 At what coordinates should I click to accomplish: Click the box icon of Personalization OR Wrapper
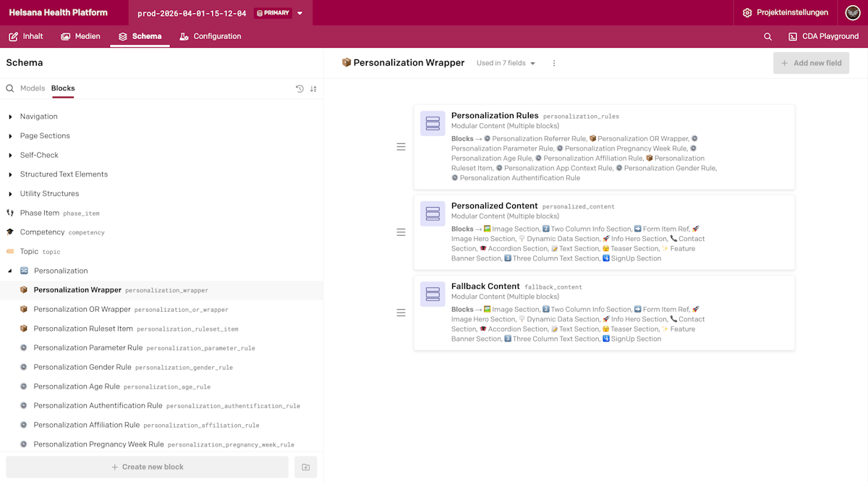pyautogui.click(x=23, y=309)
